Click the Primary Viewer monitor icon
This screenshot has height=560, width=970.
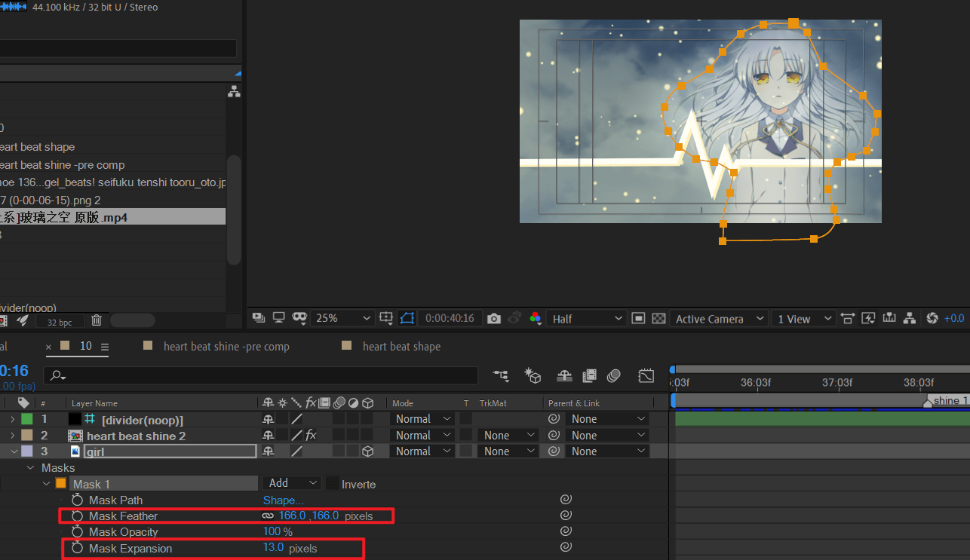click(278, 318)
